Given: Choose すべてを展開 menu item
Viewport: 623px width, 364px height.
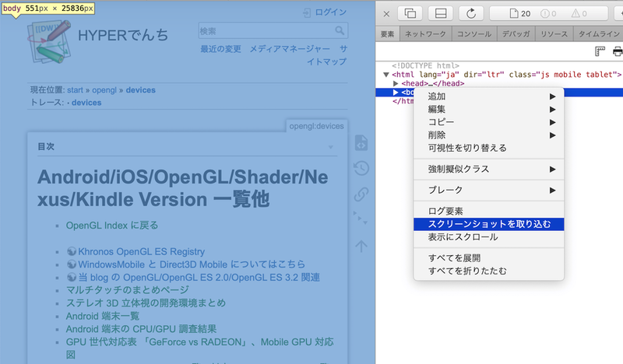Looking at the screenshot, I should tap(489, 258).
